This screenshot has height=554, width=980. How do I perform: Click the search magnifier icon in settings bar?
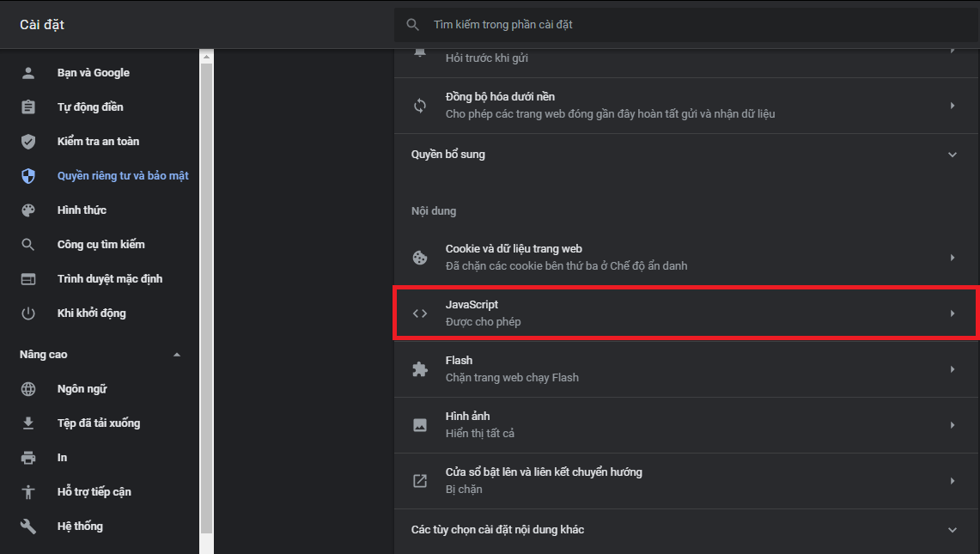(412, 24)
